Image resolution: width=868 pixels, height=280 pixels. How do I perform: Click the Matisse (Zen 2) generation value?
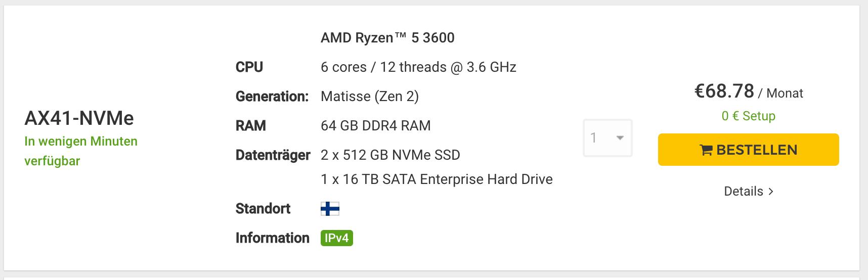[x=370, y=96]
